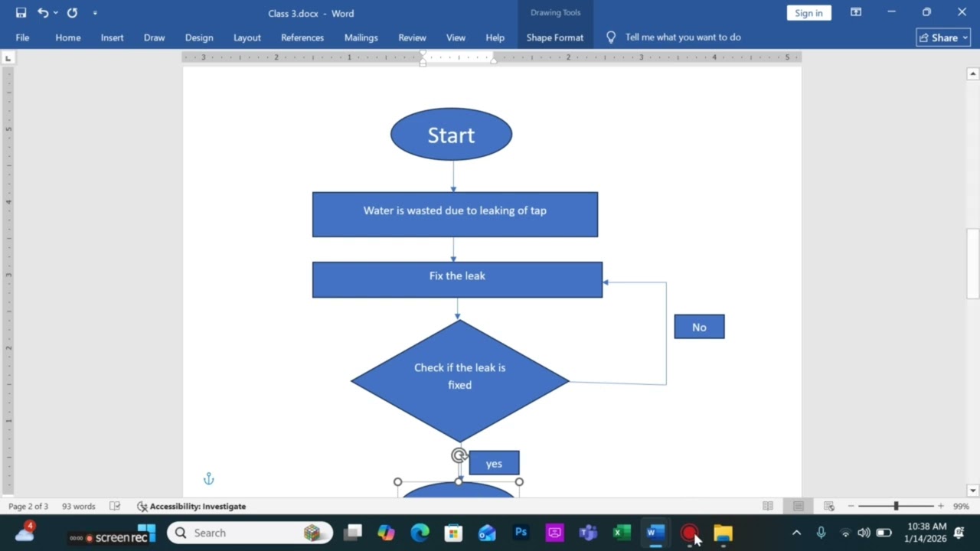
Task: Switch to the Home tab
Action: [68, 37]
